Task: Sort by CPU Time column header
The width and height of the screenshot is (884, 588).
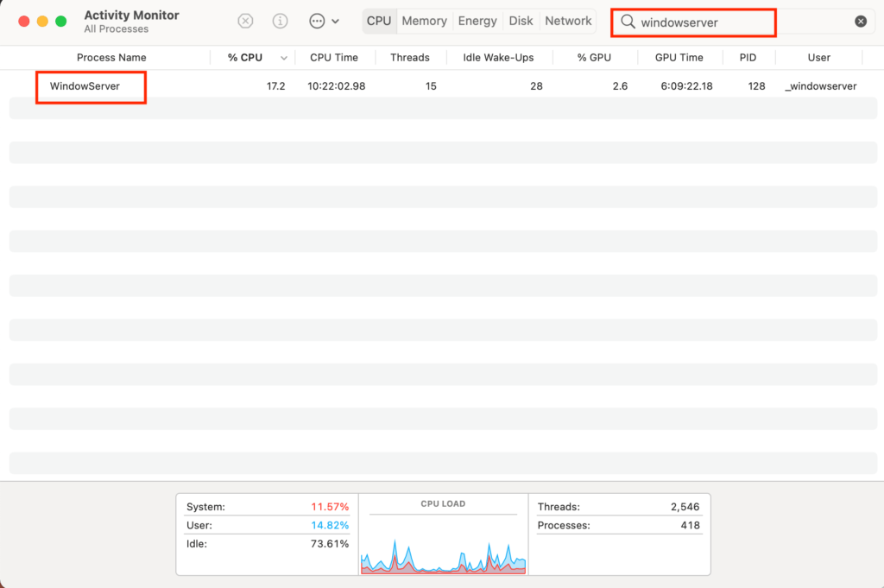Action: [x=334, y=58]
